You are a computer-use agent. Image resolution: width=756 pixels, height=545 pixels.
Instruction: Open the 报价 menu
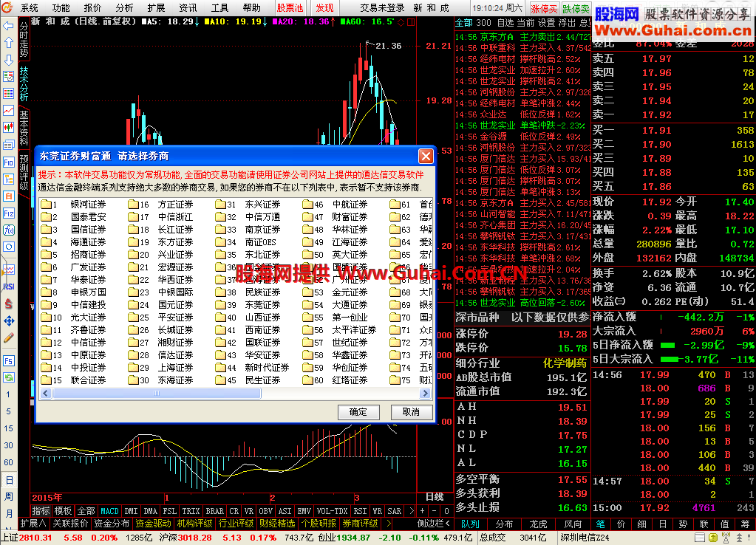(x=93, y=7)
